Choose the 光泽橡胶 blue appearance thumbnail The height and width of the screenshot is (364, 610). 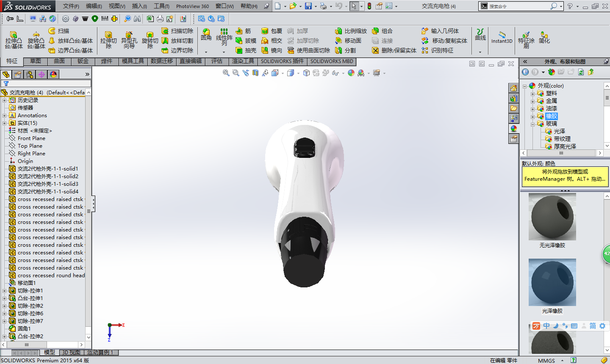click(552, 282)
